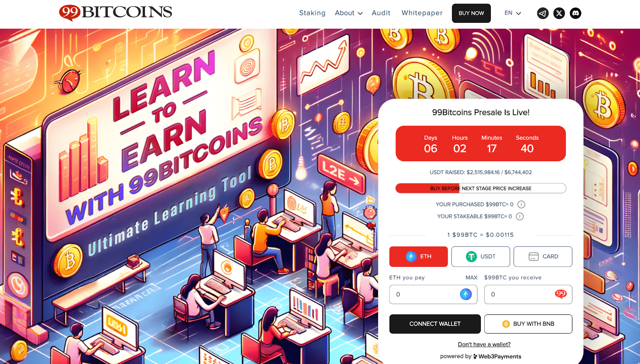Click the presale stage progress bar
Screen dimensions: 640x364
click(x=481, y=188)
